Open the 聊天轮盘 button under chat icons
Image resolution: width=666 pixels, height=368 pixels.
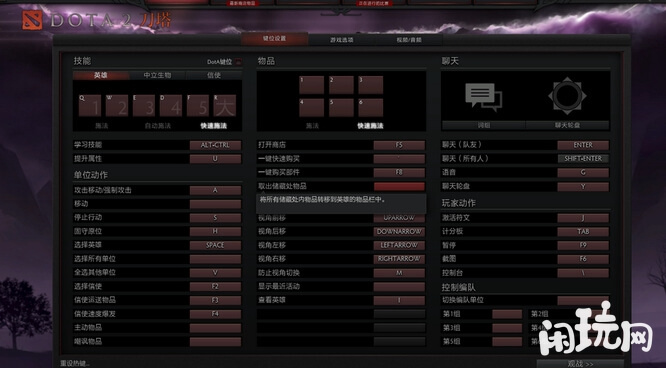567,125
